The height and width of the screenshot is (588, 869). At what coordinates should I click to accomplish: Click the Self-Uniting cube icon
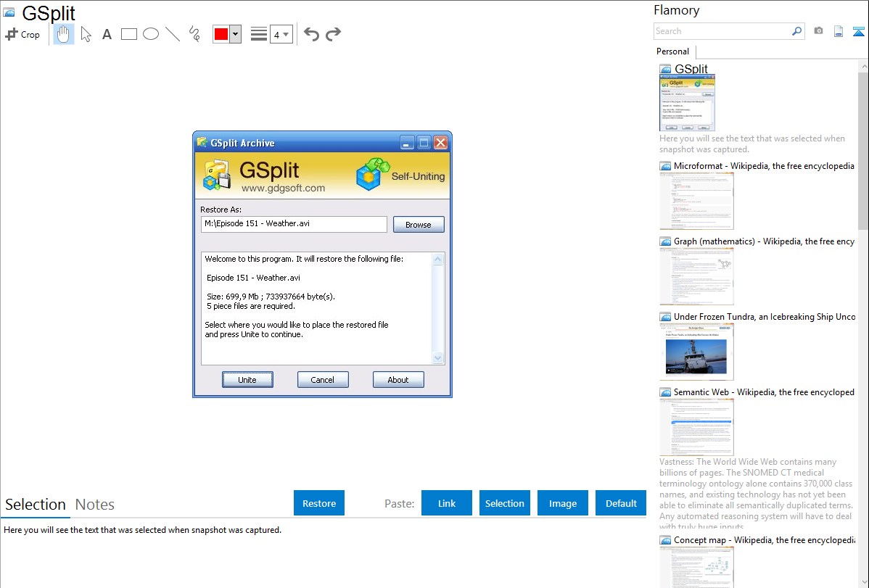pyautogui.click(x=372, y=173)
